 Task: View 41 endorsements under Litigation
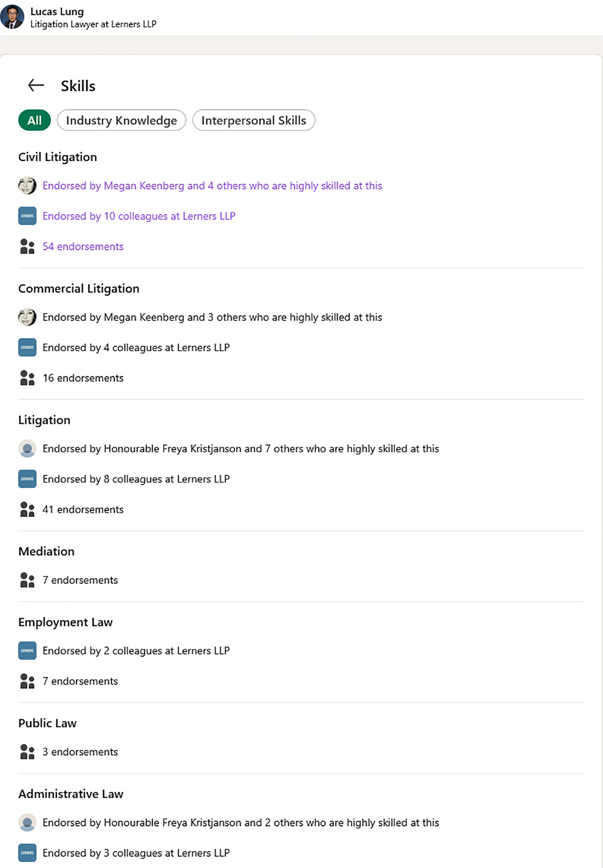[x=82, y=509]
